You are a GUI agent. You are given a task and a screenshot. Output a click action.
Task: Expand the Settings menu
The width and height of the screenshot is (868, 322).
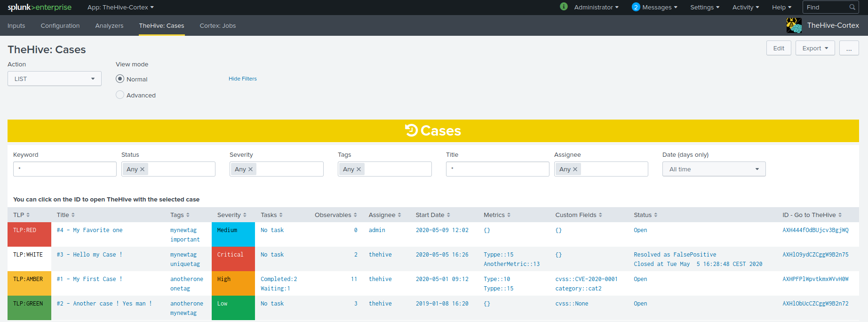coord(705,7)
